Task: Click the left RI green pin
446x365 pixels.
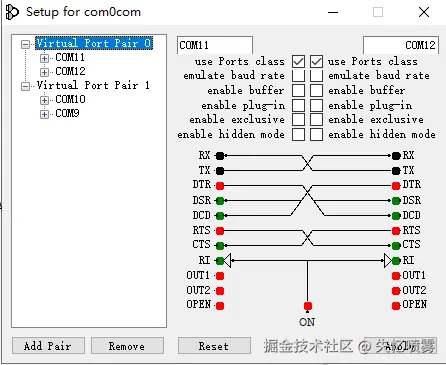Action: (220, 261)
